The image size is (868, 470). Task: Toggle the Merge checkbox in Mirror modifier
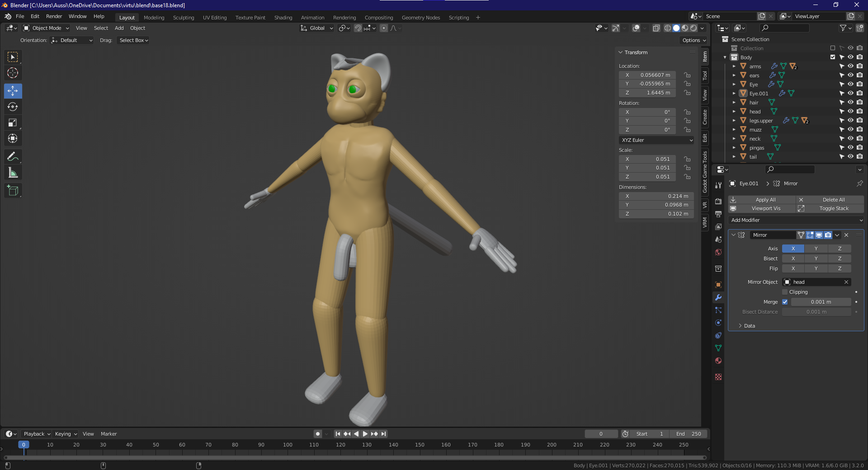(785, 302)
